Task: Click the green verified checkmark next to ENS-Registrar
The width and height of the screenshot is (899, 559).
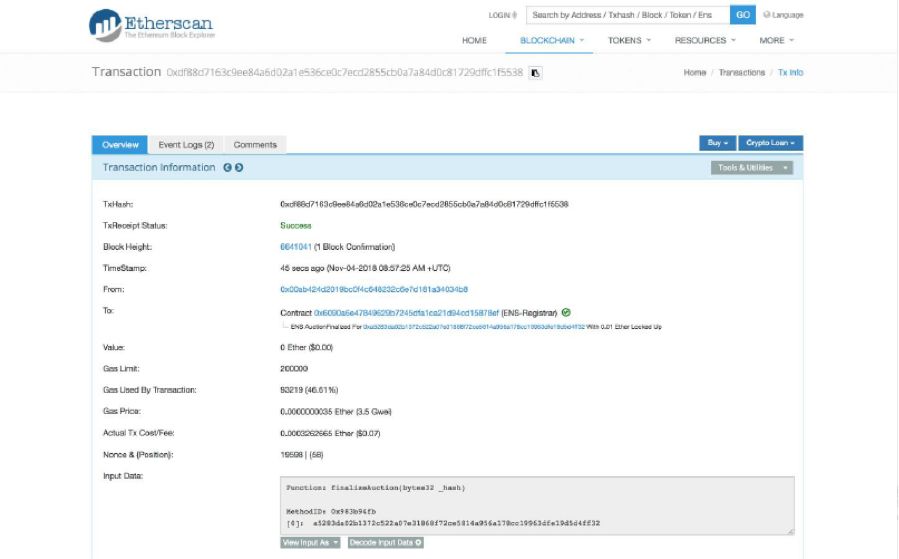Action: [x=567, y=313]
